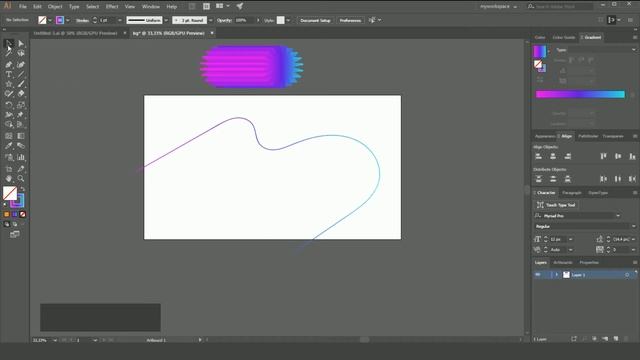
Task: Select the Type tool
Action: click(x=9, y=74)
